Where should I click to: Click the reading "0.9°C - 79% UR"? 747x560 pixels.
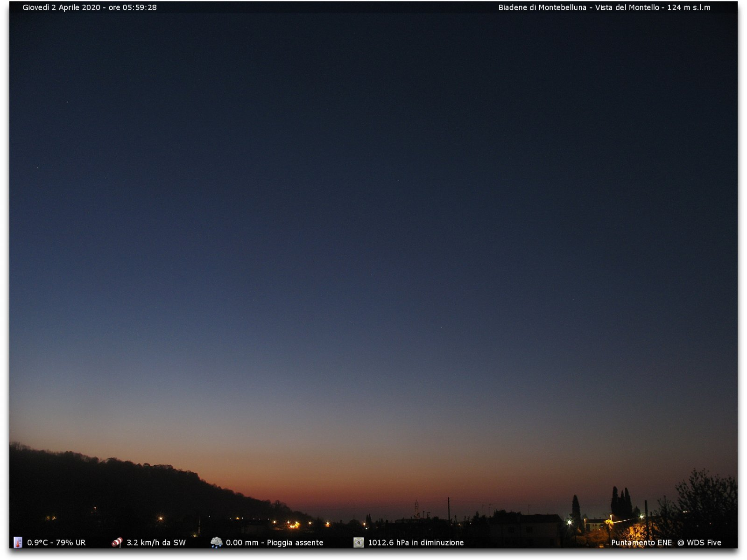(56, 543)
